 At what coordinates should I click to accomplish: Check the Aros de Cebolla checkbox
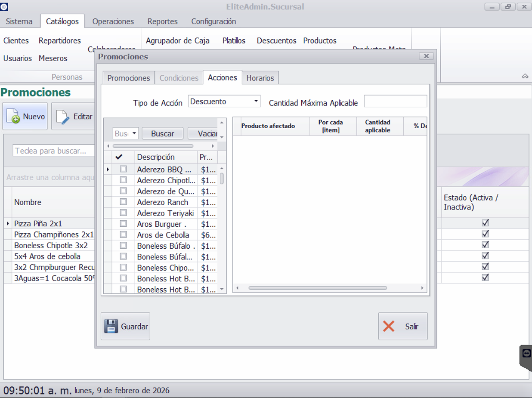click(123, 235)
